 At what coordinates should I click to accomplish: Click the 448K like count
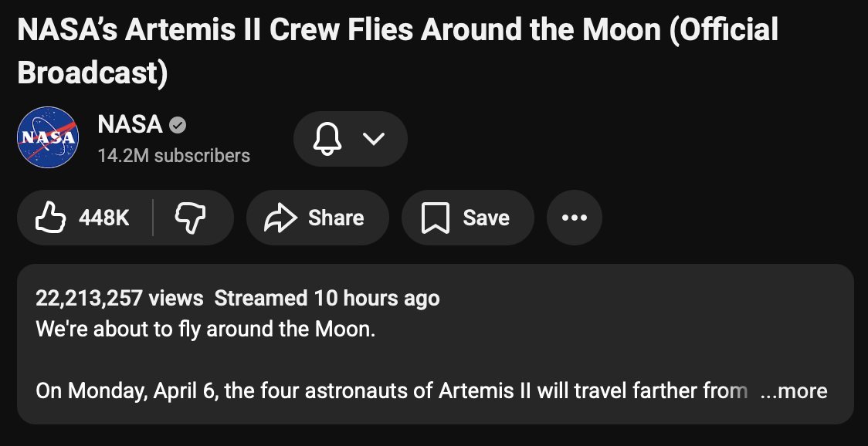104,218
